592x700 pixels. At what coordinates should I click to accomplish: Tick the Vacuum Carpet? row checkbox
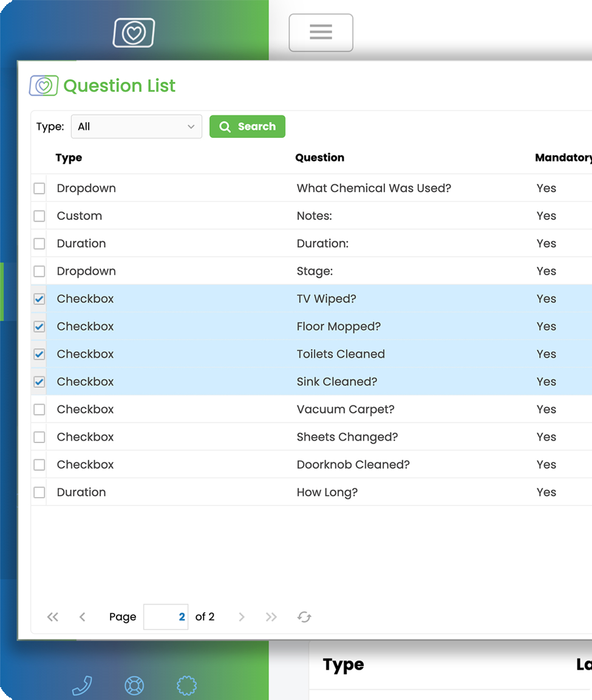(x=39, y=410)
